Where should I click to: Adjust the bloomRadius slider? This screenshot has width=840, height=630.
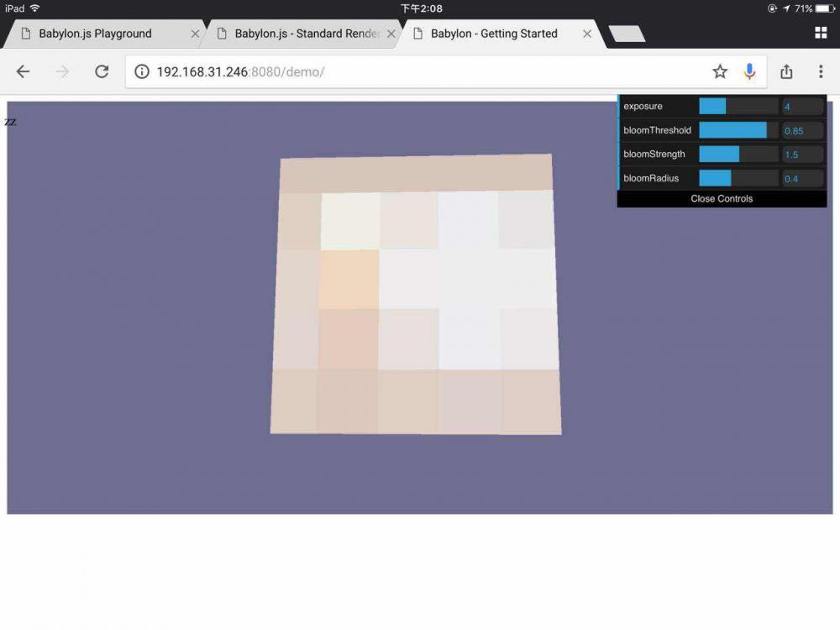coord(738,178)
